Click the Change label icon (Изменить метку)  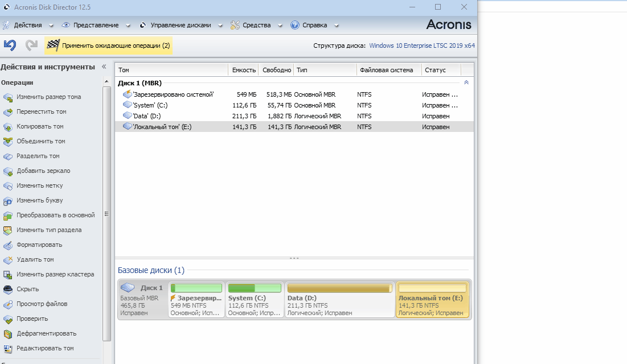pos(8,186)
